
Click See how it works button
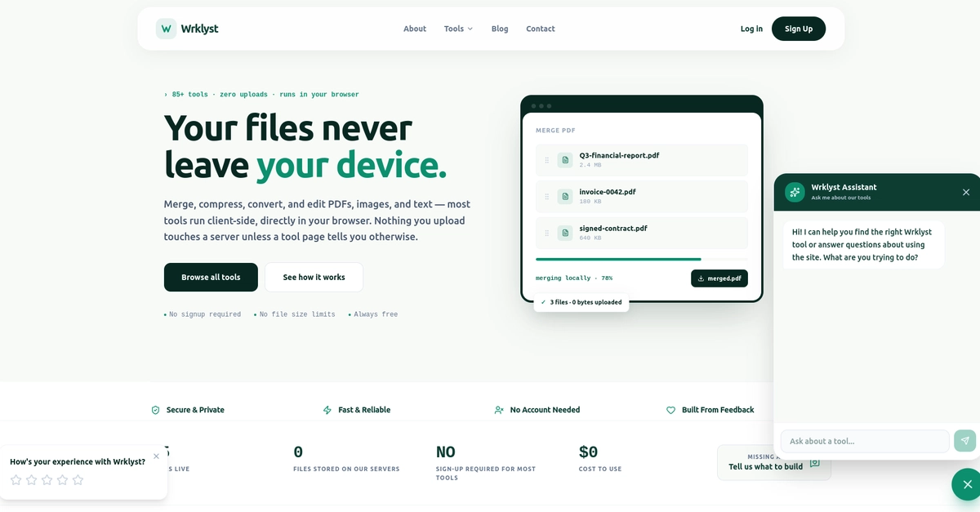pyautogui.click(x=314, y=277)
